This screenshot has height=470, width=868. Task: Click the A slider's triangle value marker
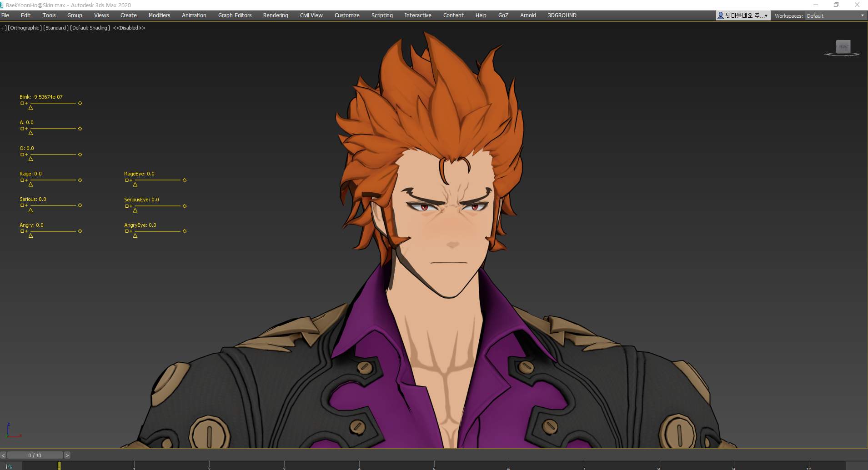[30, 133]
